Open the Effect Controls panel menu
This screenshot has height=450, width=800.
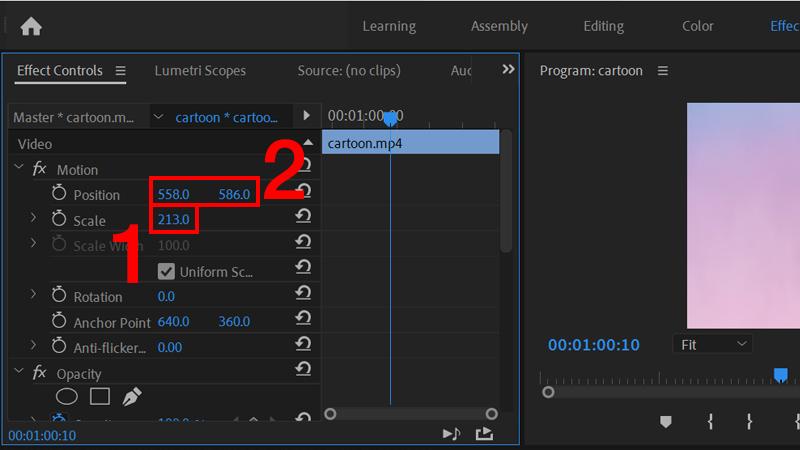(121, 71)
